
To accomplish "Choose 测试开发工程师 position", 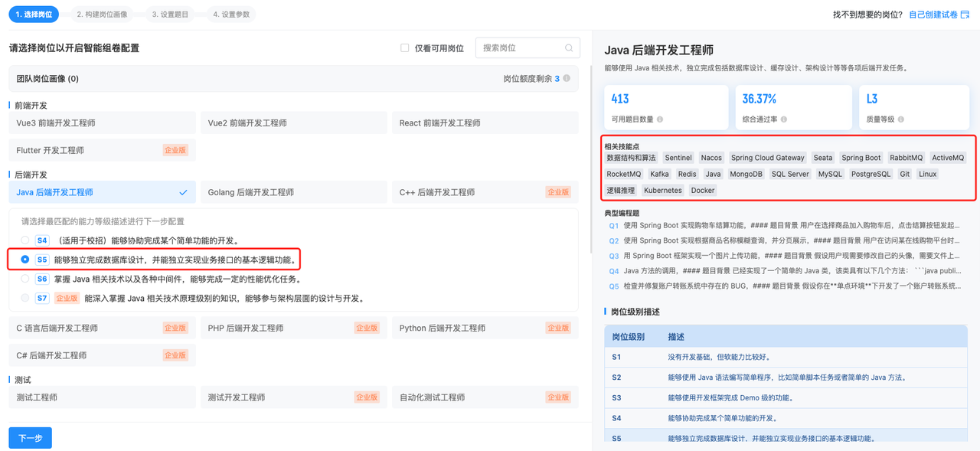I will [x=294, y=397].
